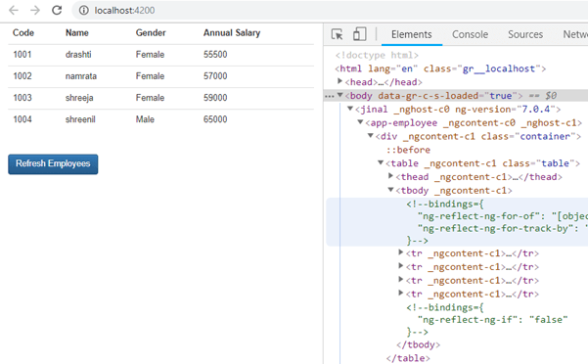Activate the inspect element picker icon
The image size is (588, 364).
[x=338, y=34]
